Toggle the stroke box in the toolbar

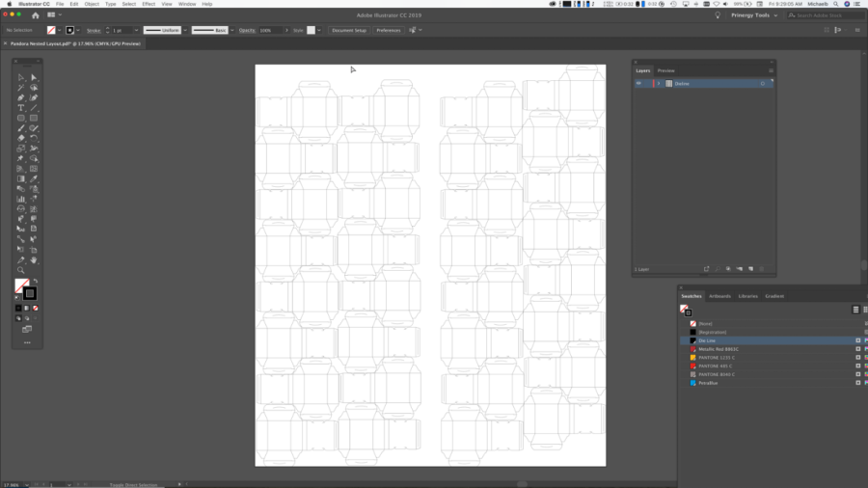click(x=30, y=293)
